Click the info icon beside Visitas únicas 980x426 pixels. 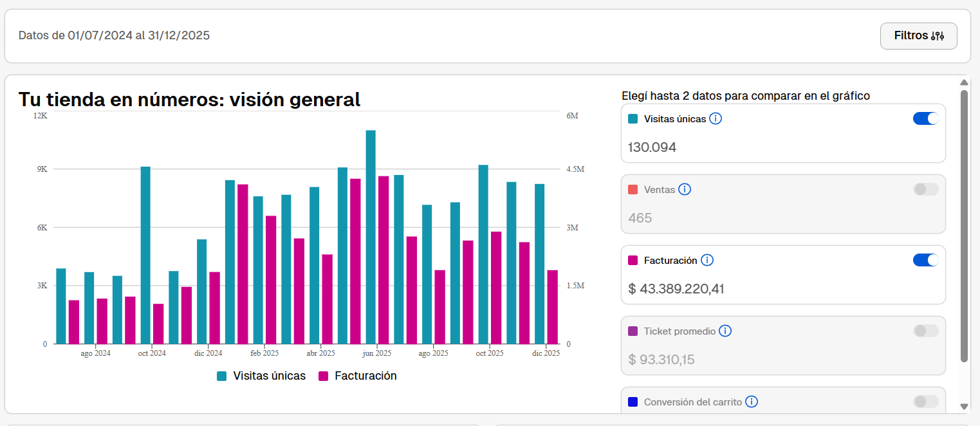pyautogui.click(x=715, y=118)
